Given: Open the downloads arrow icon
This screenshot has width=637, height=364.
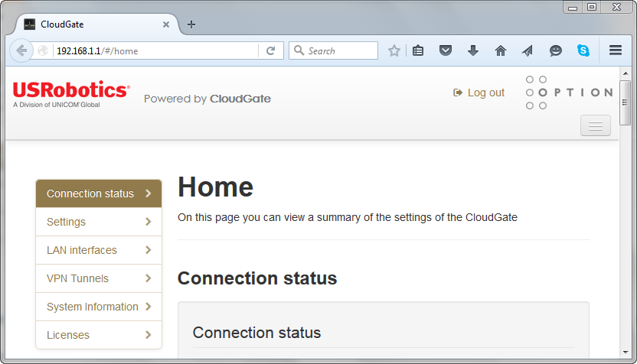Looking at the screenshot, I should pyautogui.click(x=473, y=50).
